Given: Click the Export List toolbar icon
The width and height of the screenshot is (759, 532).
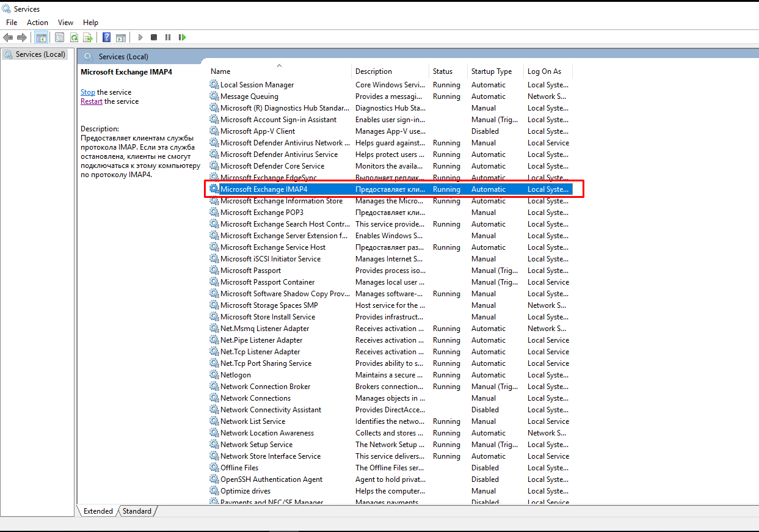Looking at the screenshot, I should (x=88, y=37).
